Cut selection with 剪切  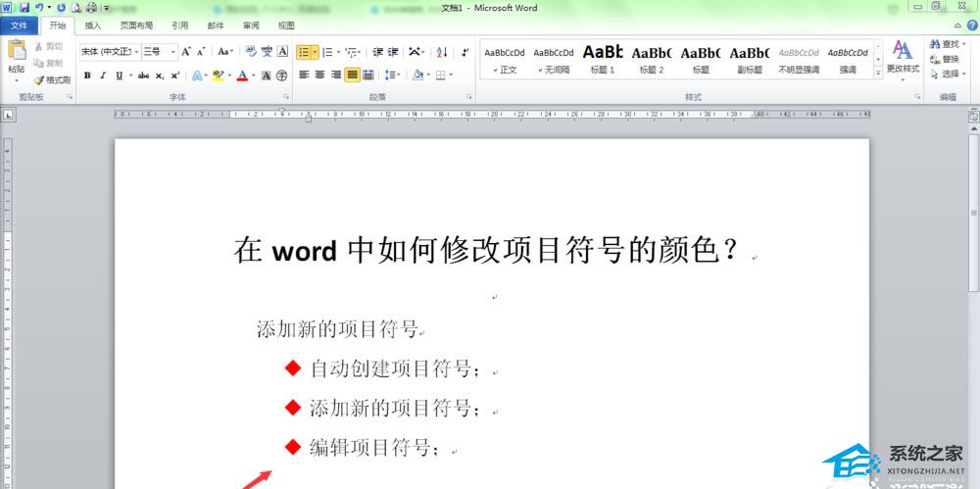[49, 46]
